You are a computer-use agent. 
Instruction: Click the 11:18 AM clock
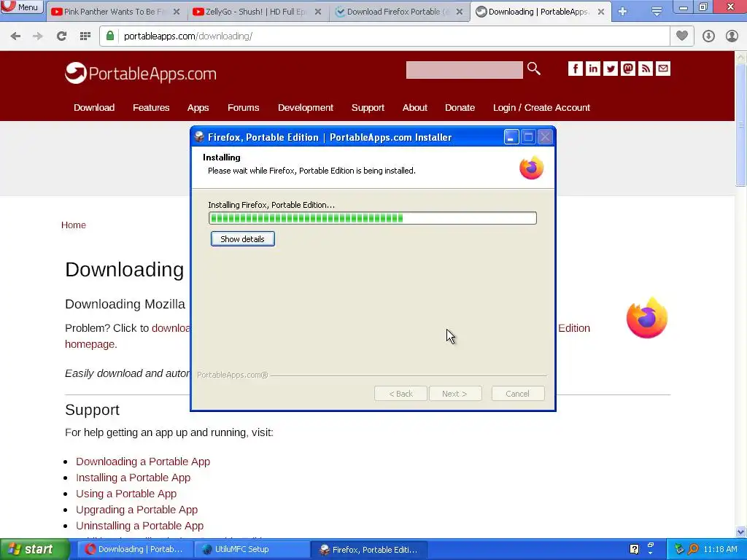tap(720, 549)
